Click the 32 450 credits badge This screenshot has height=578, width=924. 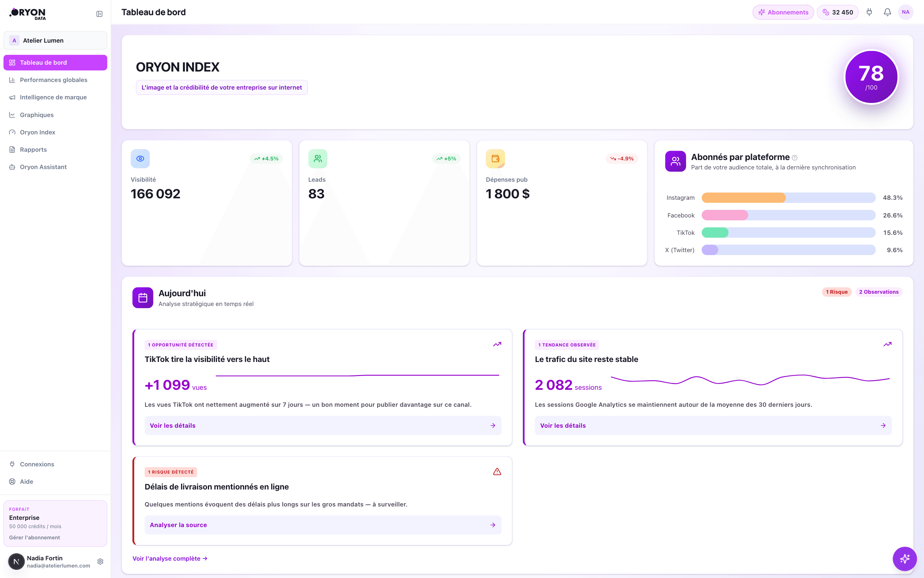click(838, 12)
